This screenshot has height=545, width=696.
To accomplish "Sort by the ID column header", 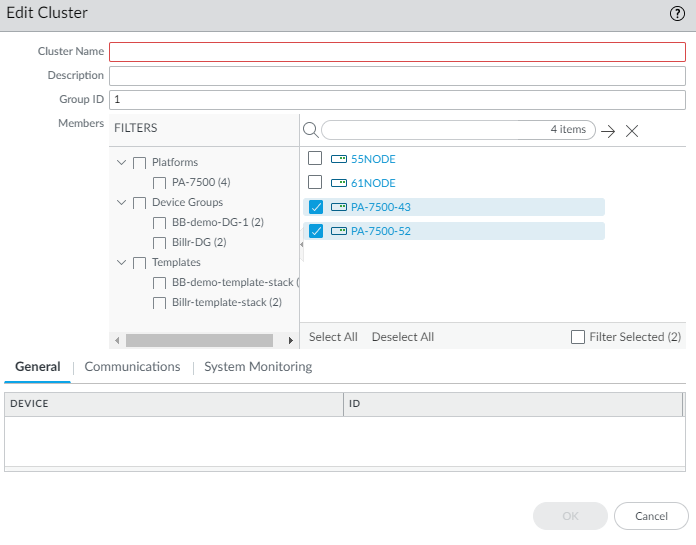I will [x=513, y=404].
